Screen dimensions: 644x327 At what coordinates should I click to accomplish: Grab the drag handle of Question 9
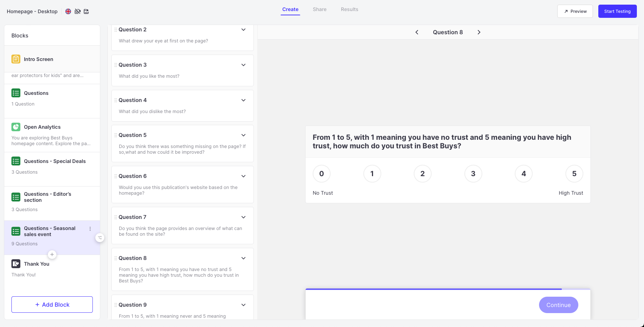(116, 305)
